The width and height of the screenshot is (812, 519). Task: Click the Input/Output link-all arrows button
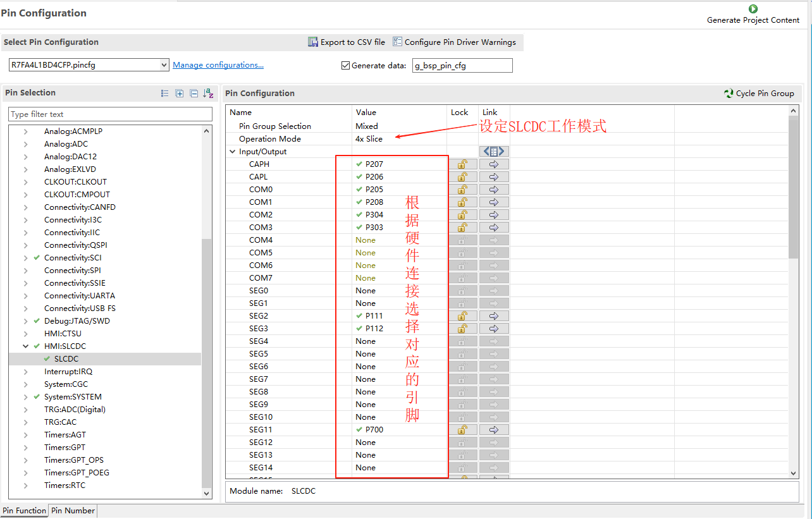(x=494, y=151)
